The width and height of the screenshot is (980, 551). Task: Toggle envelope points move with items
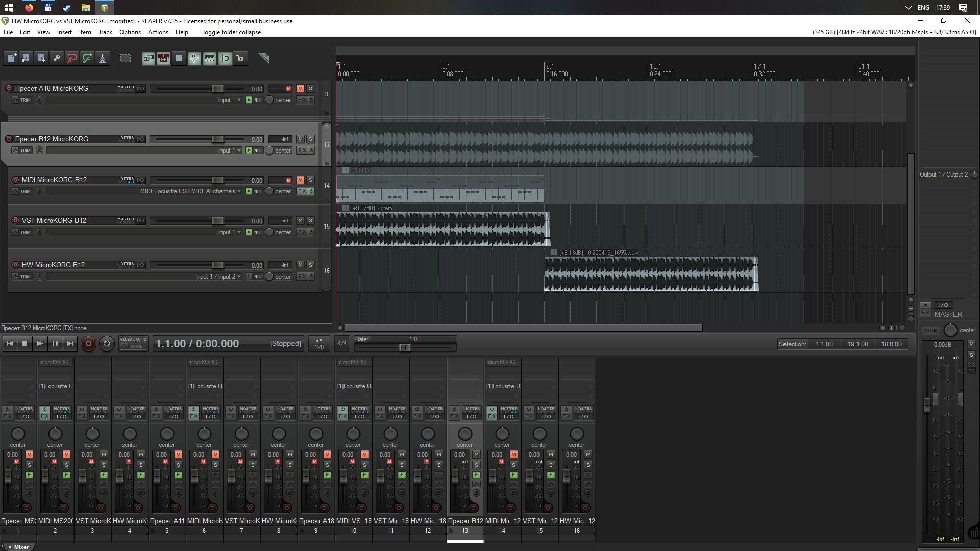tap(194, 58)
